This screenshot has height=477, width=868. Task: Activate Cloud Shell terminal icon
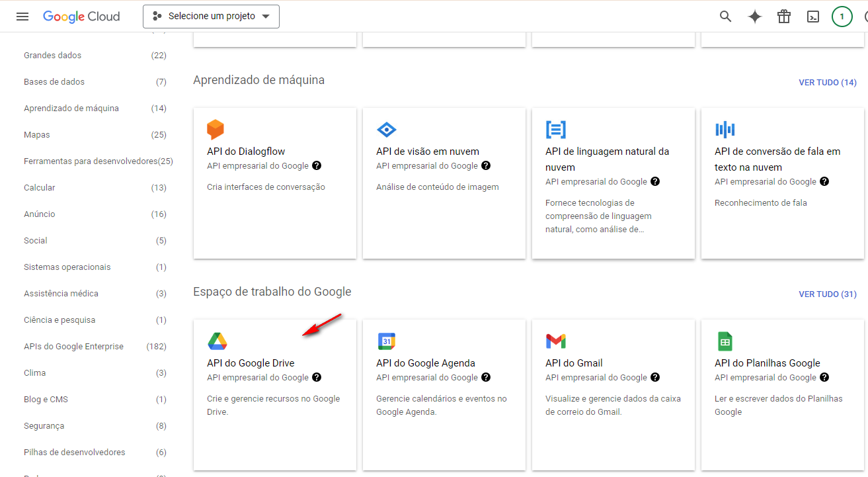point(813,17)
